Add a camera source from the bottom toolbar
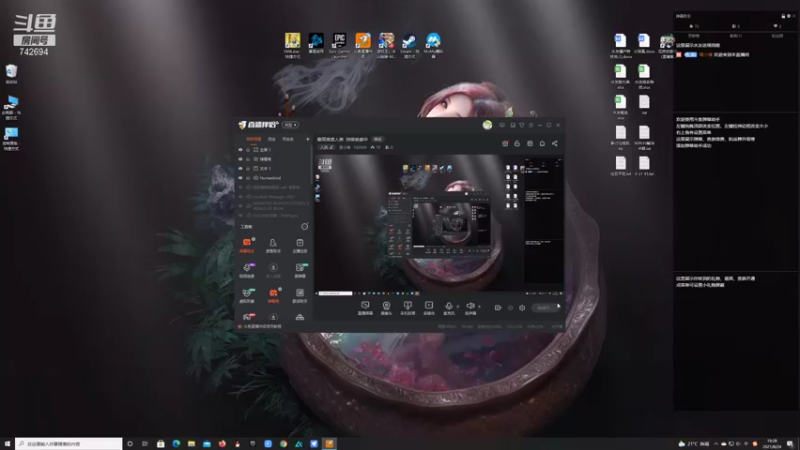The width and height of the screenshot is (800, 450). click(386, 307)
